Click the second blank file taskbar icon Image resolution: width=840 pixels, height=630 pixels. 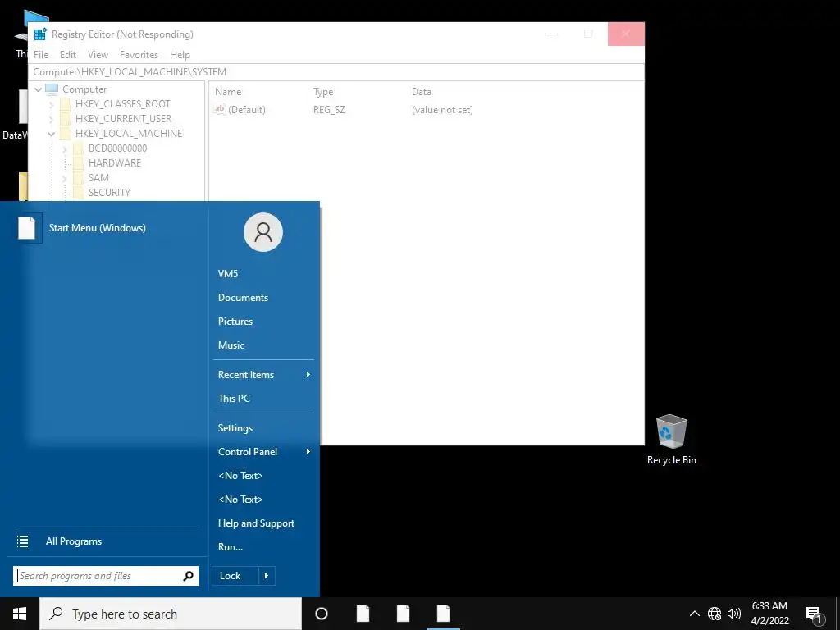coord(404,614)
